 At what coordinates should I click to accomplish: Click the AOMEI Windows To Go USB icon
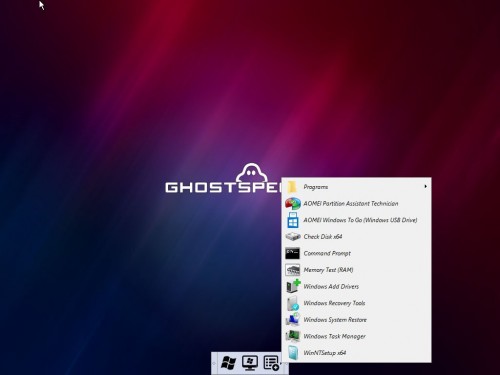point(293,220)
